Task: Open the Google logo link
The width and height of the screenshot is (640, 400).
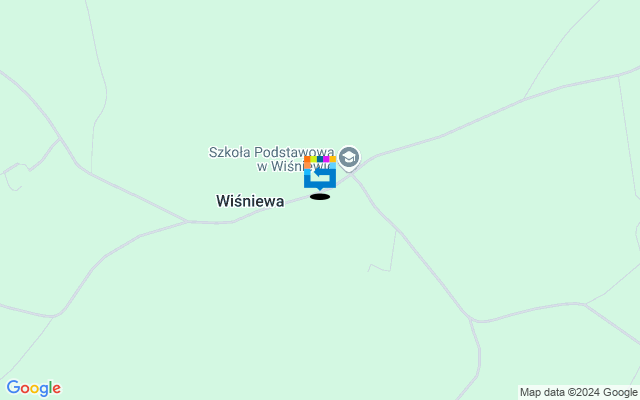Action: coord(33,388)
